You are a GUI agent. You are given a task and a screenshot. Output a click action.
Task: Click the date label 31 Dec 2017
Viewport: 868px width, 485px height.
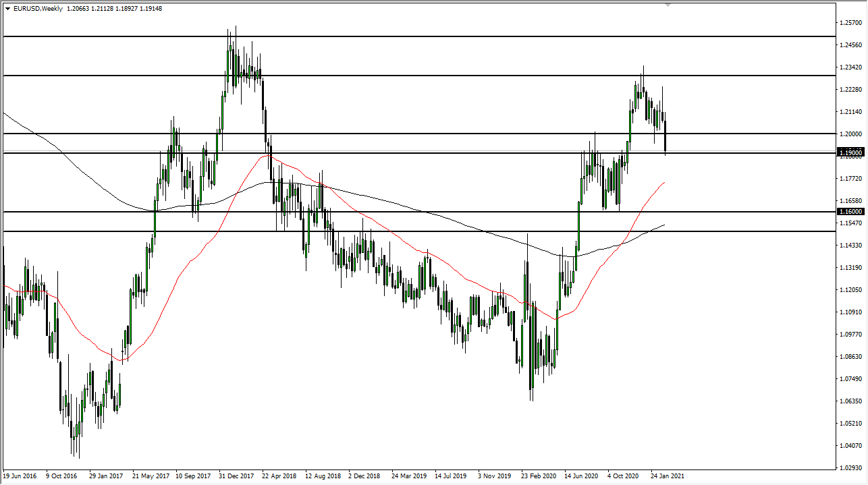(x=236, y=476)
